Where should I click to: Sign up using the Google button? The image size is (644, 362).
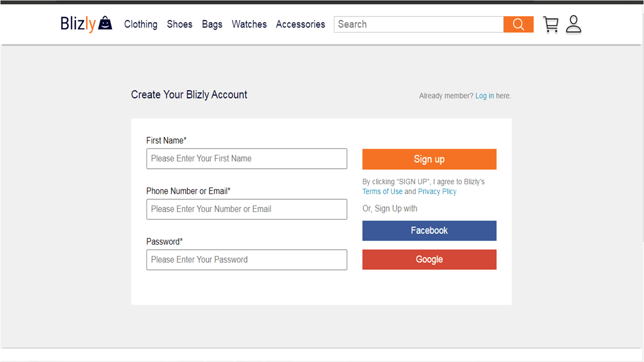429,260
